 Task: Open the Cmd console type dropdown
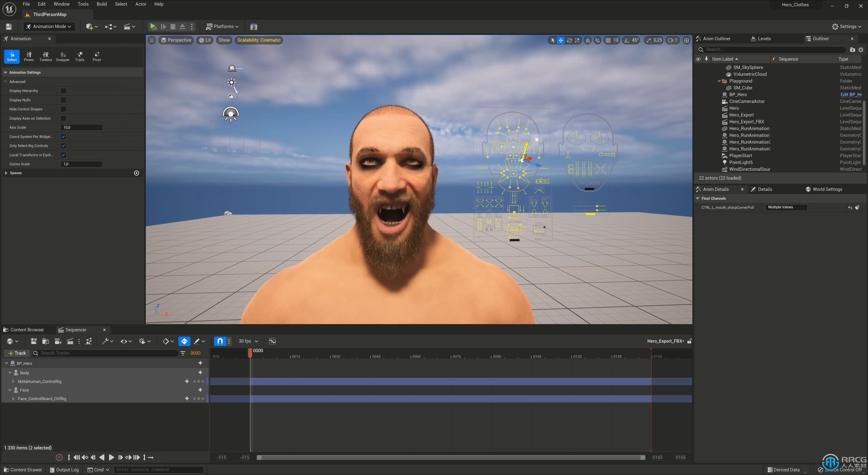[98, 470]
